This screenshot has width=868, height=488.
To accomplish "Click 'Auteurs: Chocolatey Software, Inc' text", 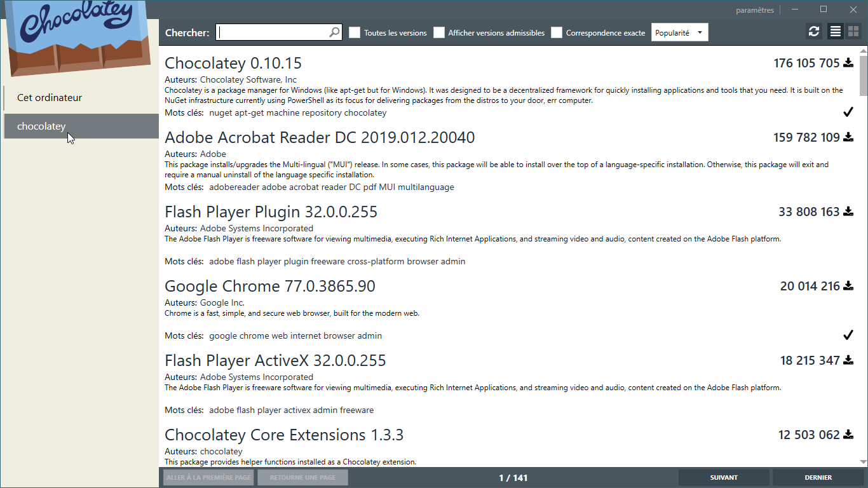I will (x=231, y=79).
